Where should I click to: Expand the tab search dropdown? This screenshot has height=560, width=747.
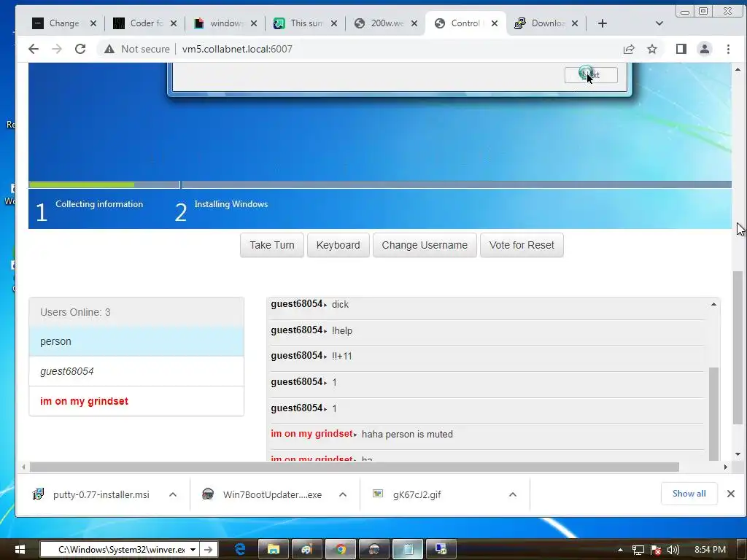pyautogui.click(x=659, y=23)
